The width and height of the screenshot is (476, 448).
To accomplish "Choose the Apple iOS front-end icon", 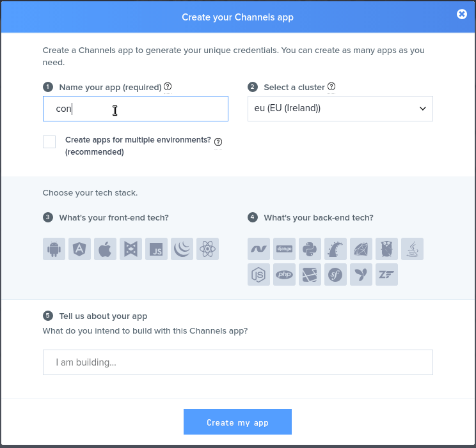I will (x=105, y=249).
